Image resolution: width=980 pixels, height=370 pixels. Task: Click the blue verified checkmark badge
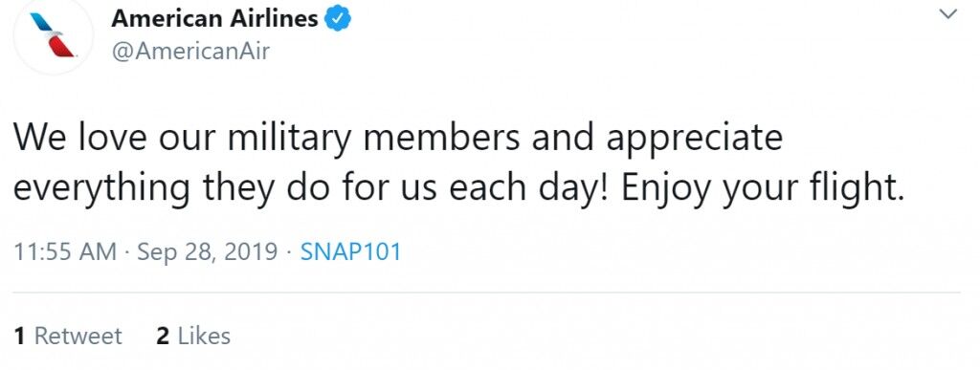pos(338,19)
